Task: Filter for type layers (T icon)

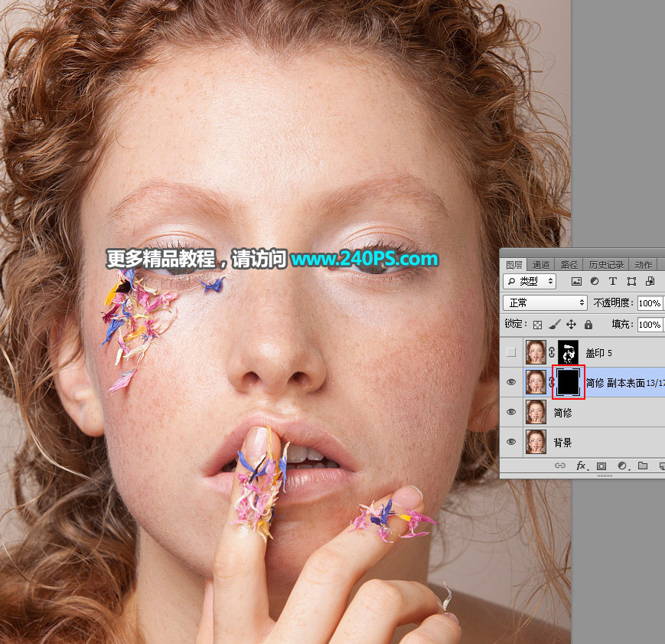Action: pyautogui.click(x=613, y=281)
